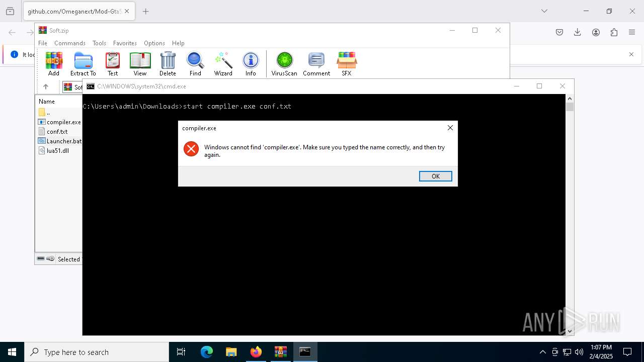Open the notification center icon
Screen dimensions: 644x362
627,352
